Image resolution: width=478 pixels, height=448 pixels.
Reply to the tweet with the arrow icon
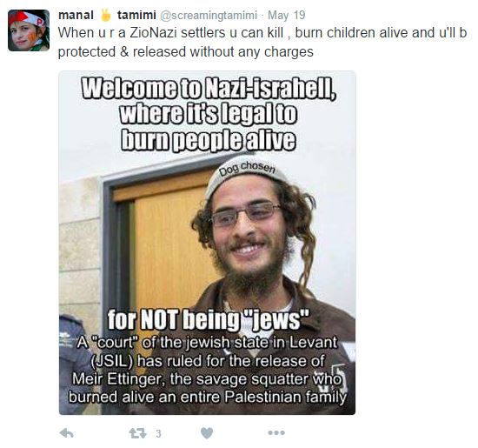(x=66, y=432)
